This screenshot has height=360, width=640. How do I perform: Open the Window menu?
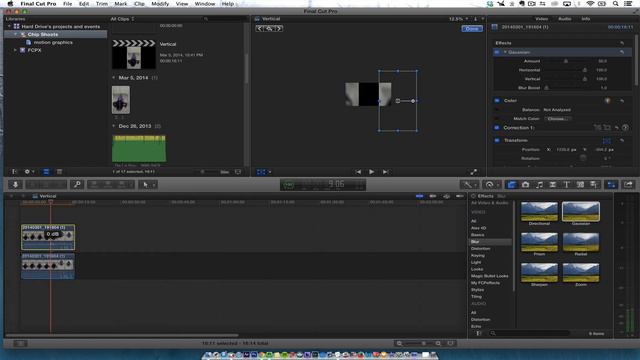(204, 4)
